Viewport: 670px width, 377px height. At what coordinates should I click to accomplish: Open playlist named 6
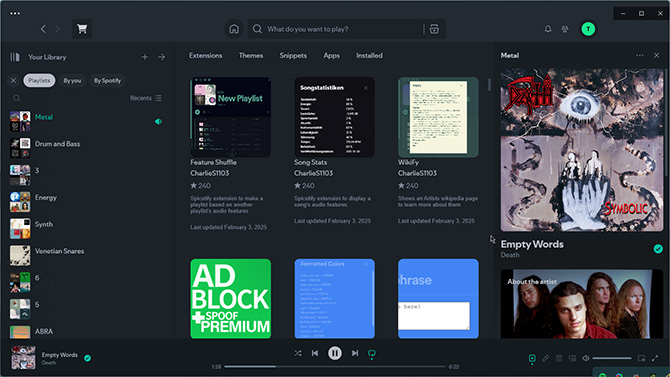(88, 282)
